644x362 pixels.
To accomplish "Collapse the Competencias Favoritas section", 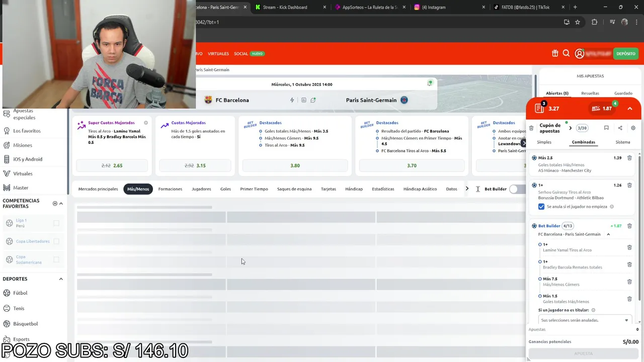I will [x=61, y=204].
